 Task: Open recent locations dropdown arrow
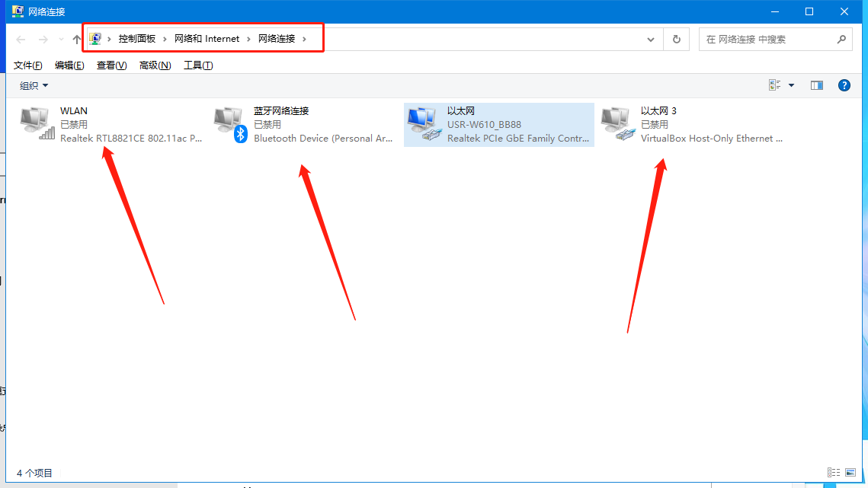(x=61, y=40)
